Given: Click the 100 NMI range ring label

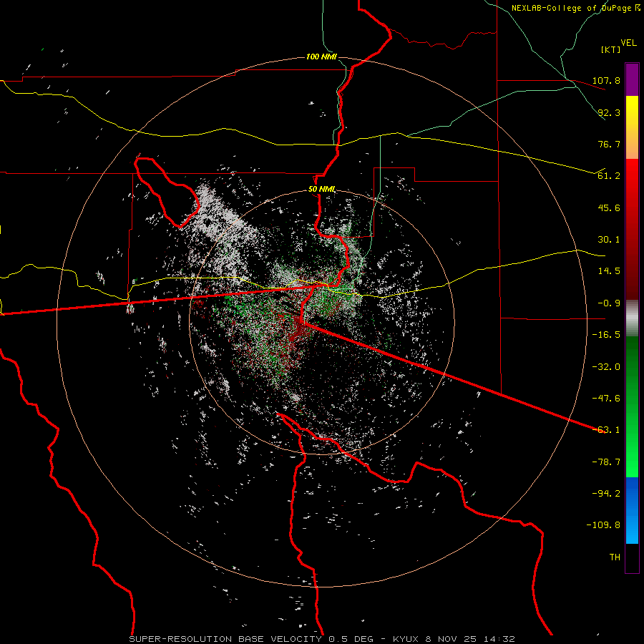Looking at the screenshot, I should click(321, 57).
